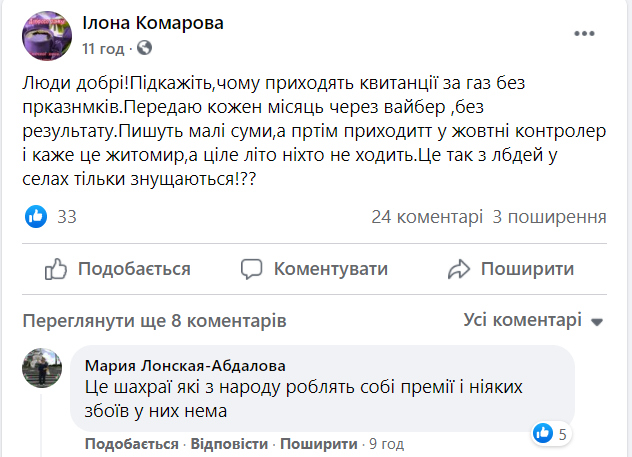This screenshot has width=632, height=457.
Task: Click the like reaction icon on Мария's comment
Action: tap(543, 433)
